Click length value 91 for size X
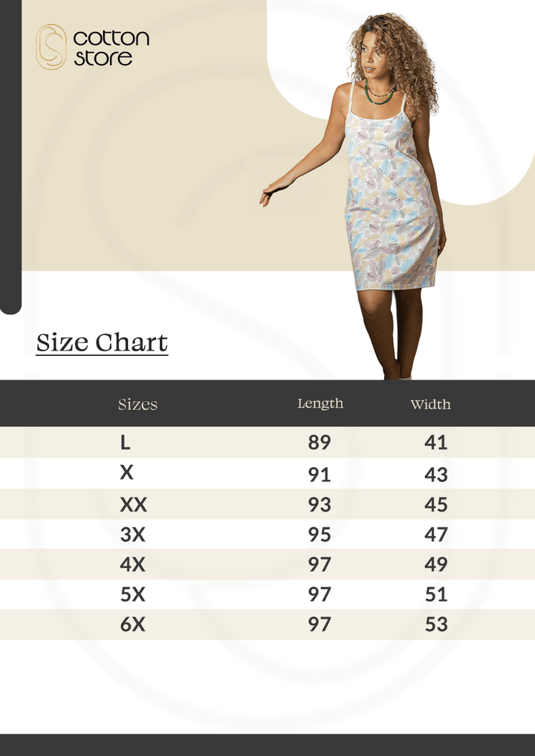The height and width of the screenshot is (756, 535). tap(320, 475)
